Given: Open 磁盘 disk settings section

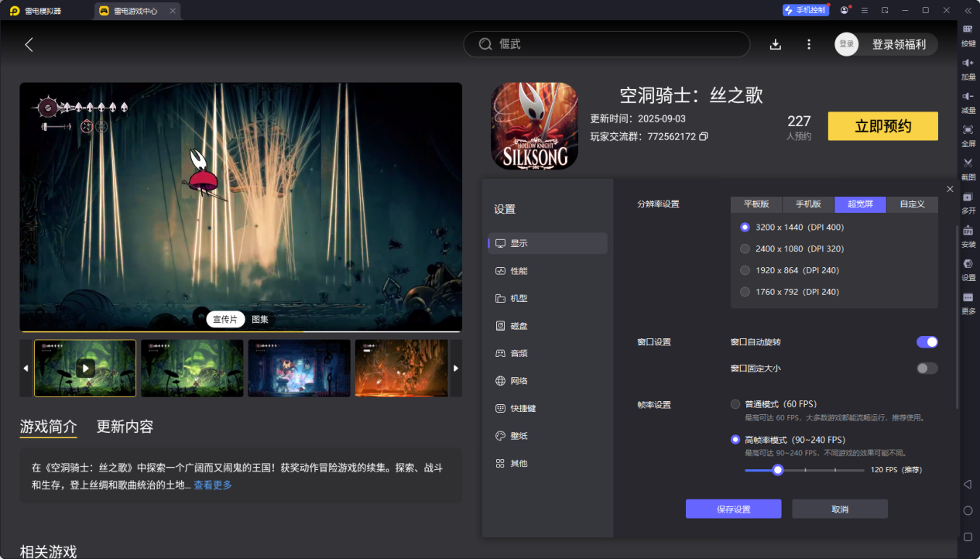Looking at the screenshot, I should [x=547, y=326].
